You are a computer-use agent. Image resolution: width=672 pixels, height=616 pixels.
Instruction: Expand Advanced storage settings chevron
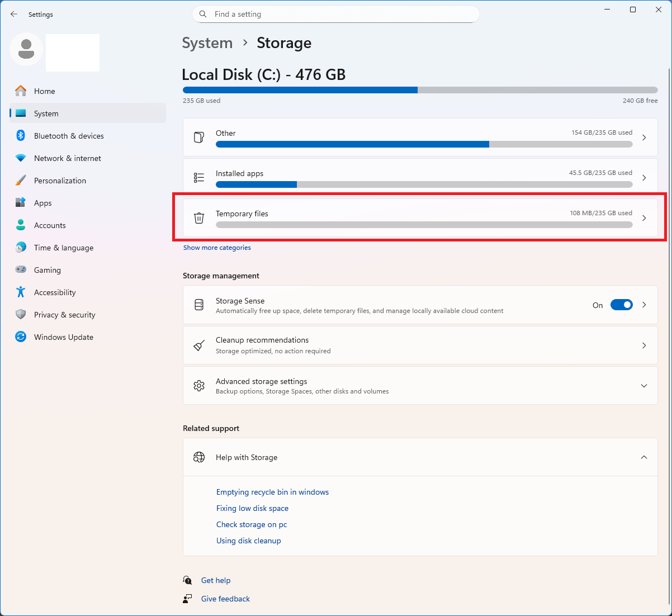(x=644, y=386)
